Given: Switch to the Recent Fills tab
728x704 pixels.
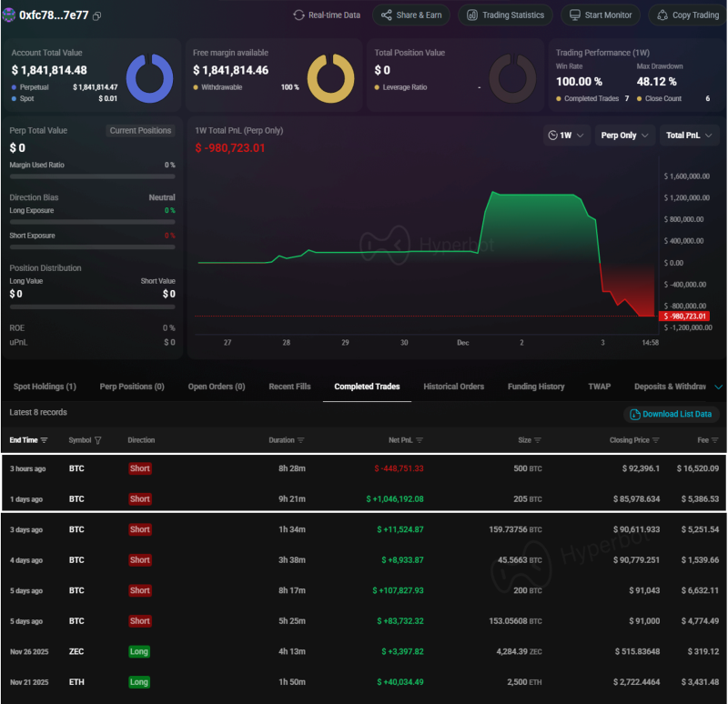Looking at the screenshot, I should (289, 386).
